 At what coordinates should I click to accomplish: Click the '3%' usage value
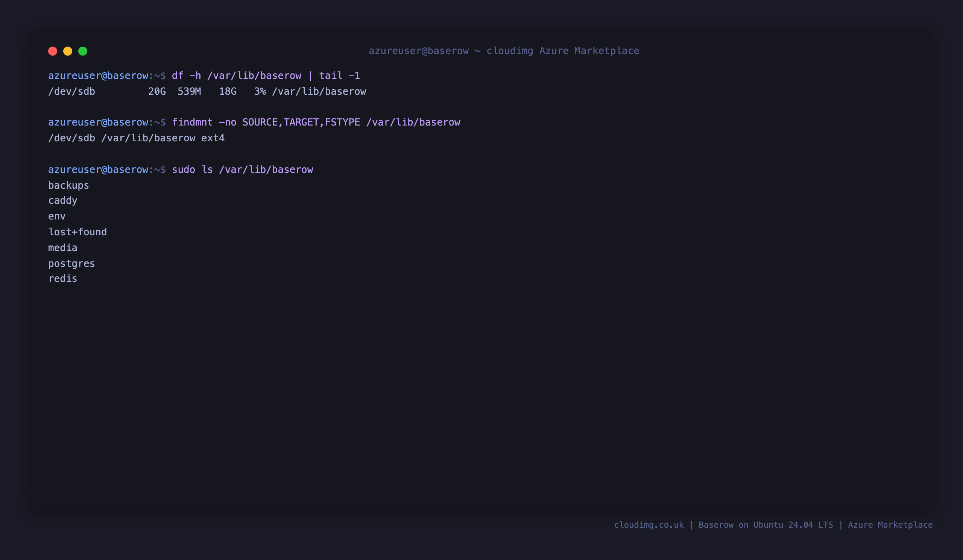pos(260,92)
